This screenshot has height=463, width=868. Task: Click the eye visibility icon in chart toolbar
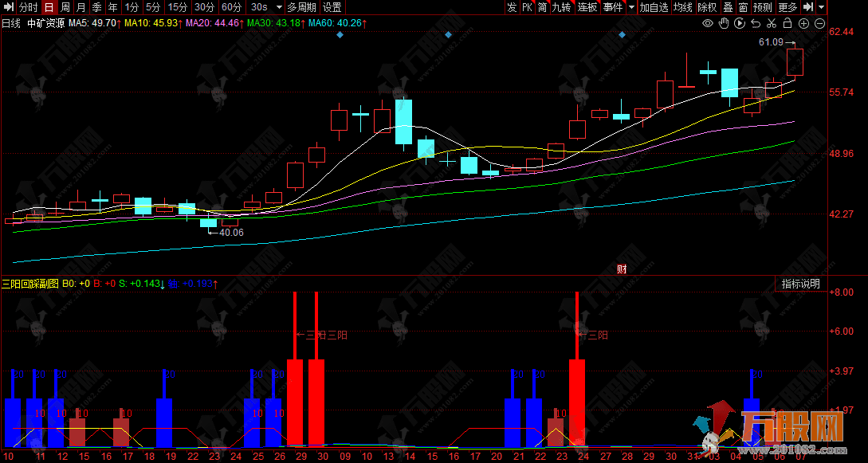707,23
